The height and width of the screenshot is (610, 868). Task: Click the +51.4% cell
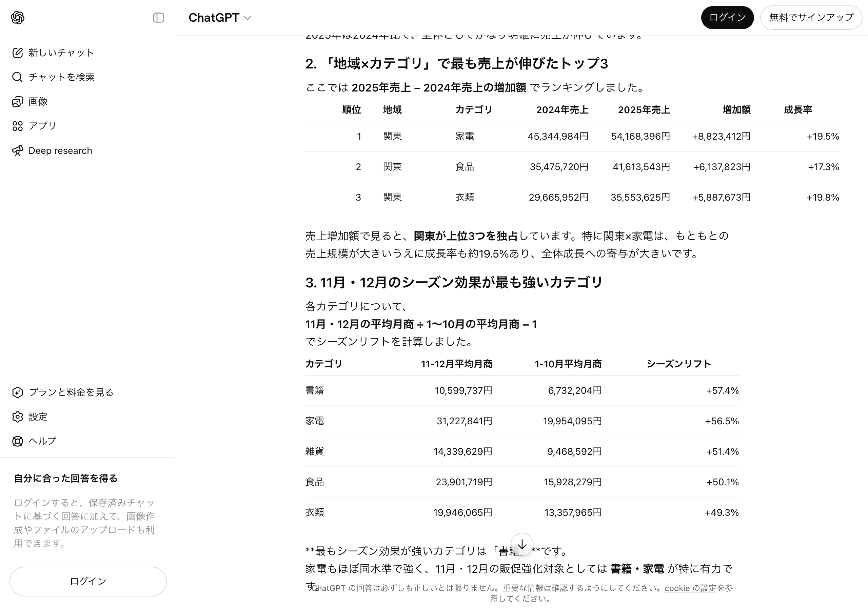(722, 452)
